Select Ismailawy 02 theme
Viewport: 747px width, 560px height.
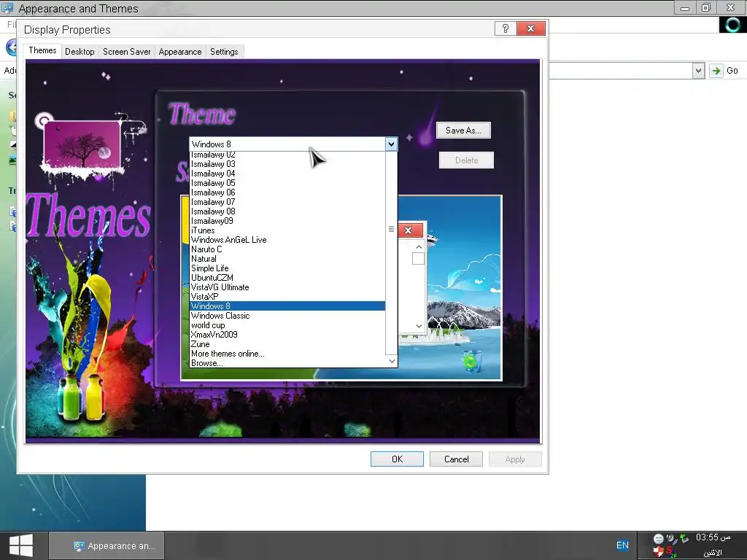pyautogui.click(x=287, y=155)
